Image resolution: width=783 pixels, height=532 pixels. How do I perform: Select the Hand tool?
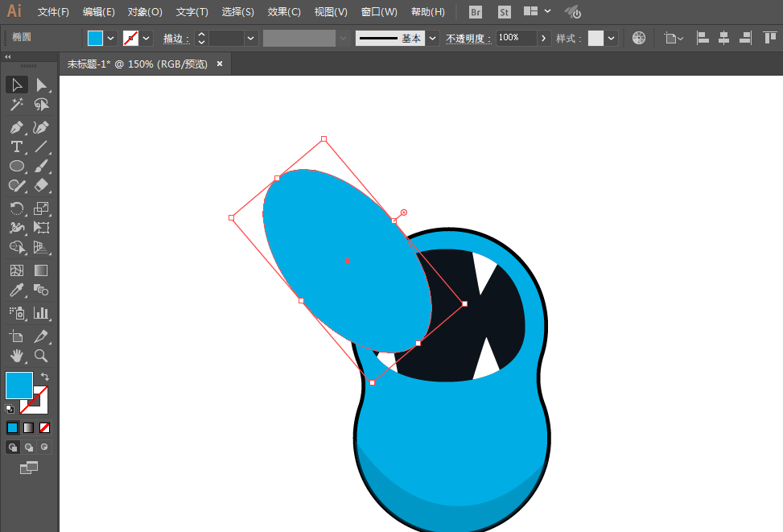coord(16,356)
